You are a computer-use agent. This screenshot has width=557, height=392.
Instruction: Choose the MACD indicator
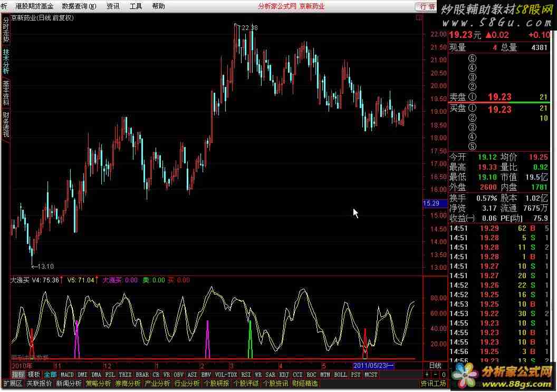point(67,374)
